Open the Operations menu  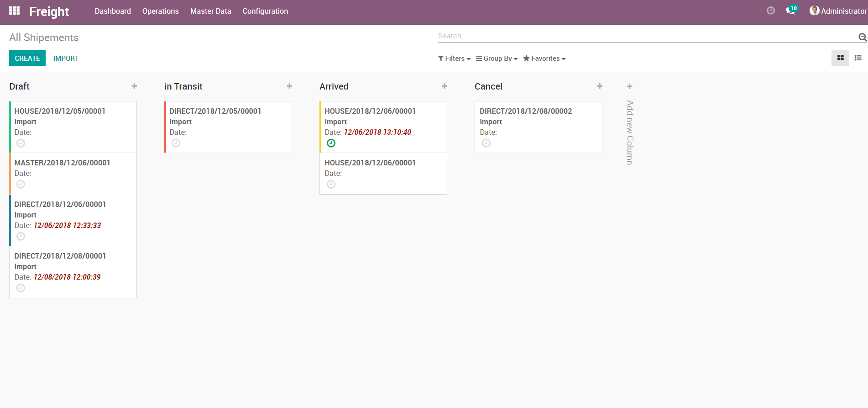[x=160, y=11]
